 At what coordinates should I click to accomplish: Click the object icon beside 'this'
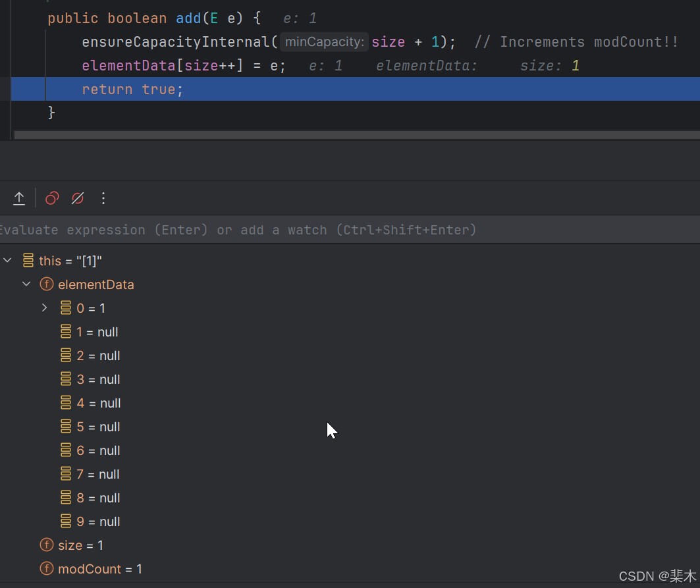[28, 260]
